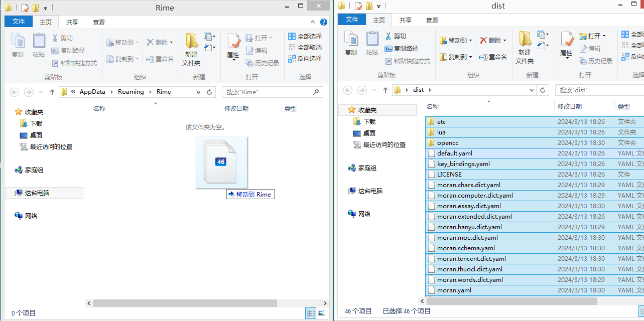Click Invert selection (反向选择) in Rime window
This screenshot has width=644, height=321.
(305, 58)
